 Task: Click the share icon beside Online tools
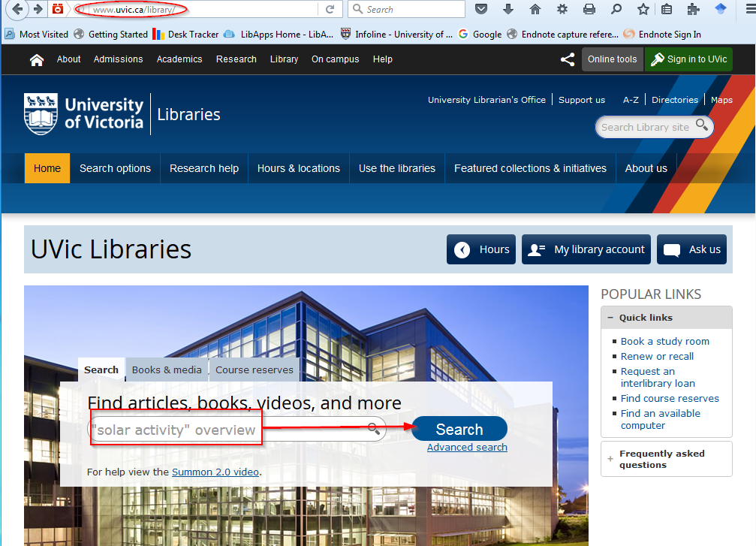pyautogui.click(x=568, y=59)
